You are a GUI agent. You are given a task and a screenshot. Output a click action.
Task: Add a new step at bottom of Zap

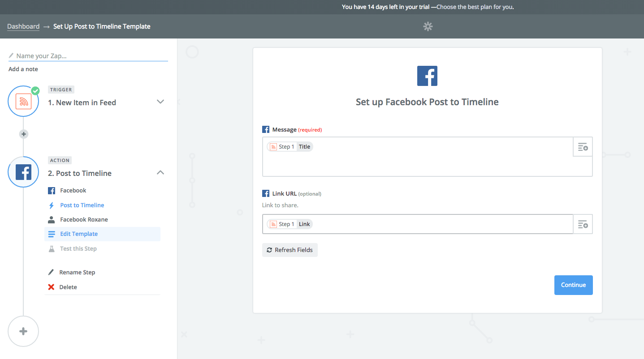[x=23, y=331]
